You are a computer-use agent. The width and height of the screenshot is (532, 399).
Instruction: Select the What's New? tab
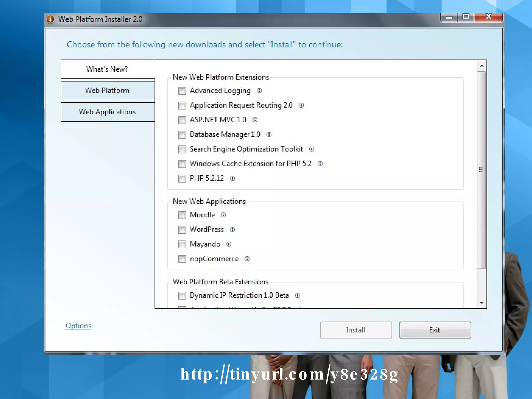point(107,69)
